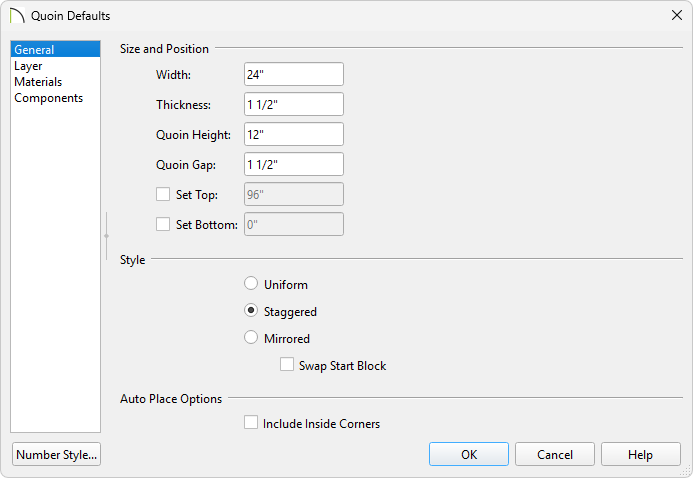Image resolution: width=693 pixels, height=478 pixels.
Task: Toggle the Swap Start Block checkbox
Action: 287,364
